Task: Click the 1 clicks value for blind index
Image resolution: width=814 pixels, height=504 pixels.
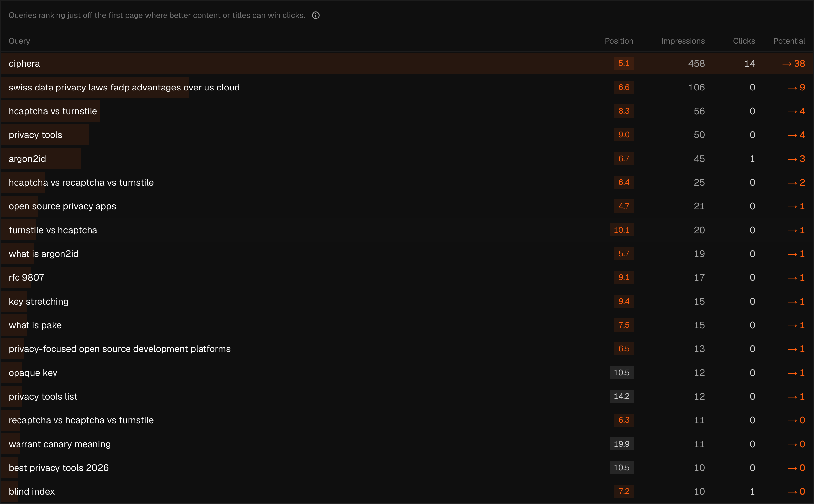Action: click(x=752, y=491)
